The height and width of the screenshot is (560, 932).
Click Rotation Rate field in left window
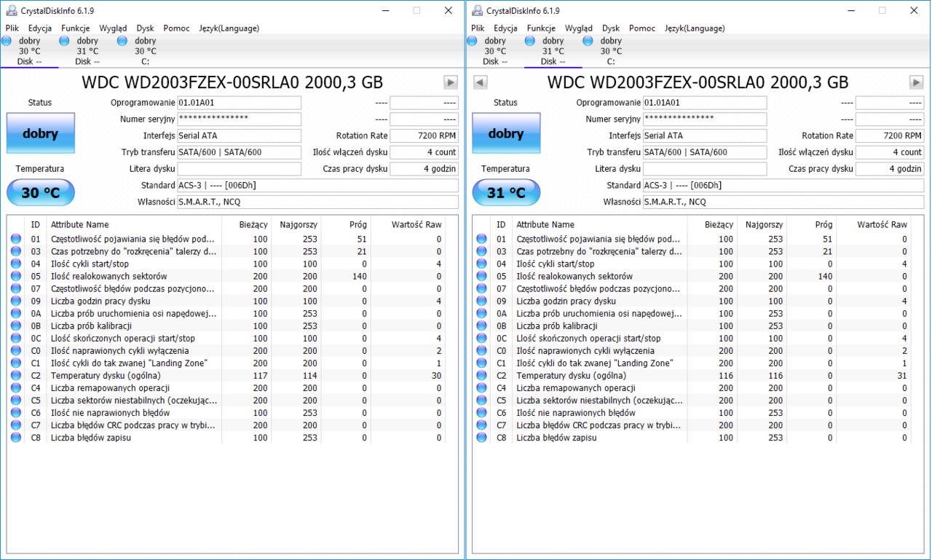coord(424,135)
